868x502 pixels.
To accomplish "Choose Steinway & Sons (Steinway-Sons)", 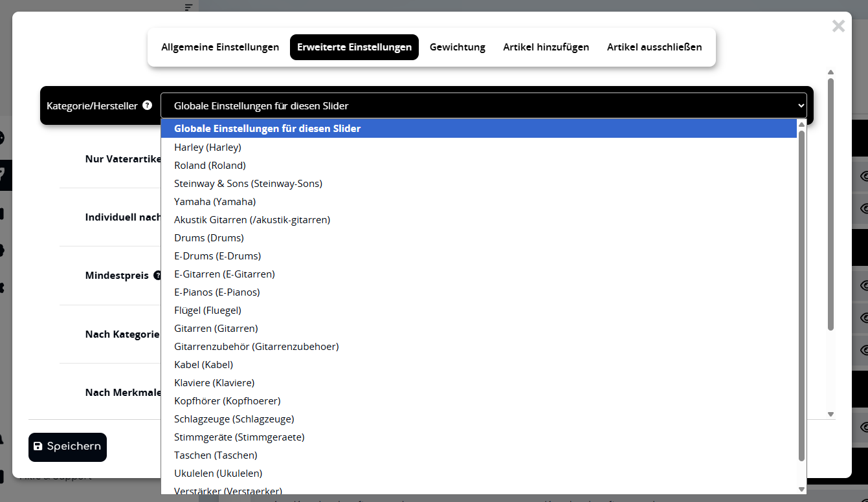I will tap(479, 183).
